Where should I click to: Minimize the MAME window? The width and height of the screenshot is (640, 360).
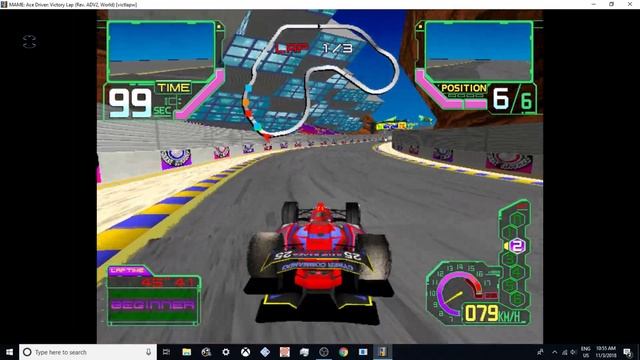[593, 4]
